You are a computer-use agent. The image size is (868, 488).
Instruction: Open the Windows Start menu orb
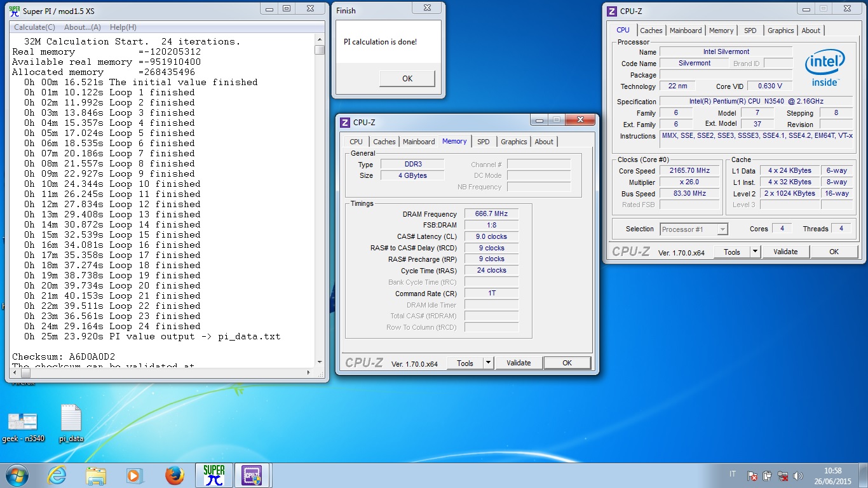(x=17, y=475)
